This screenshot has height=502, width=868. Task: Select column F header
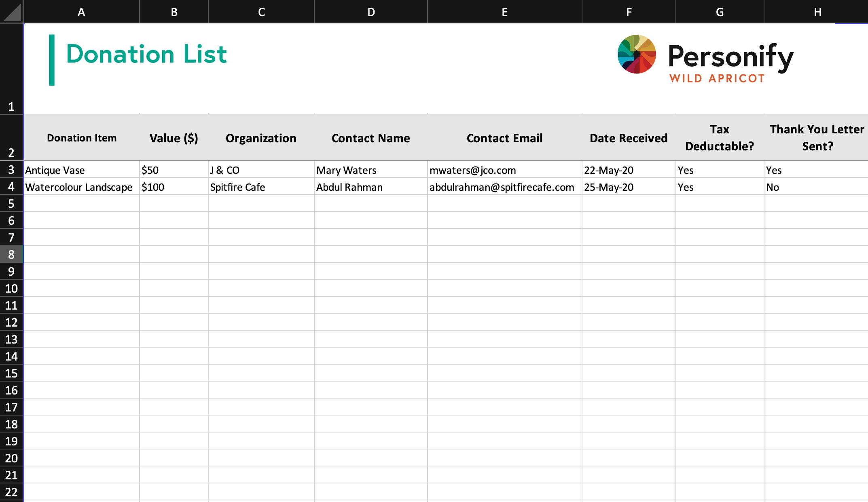tap(629, 12)
